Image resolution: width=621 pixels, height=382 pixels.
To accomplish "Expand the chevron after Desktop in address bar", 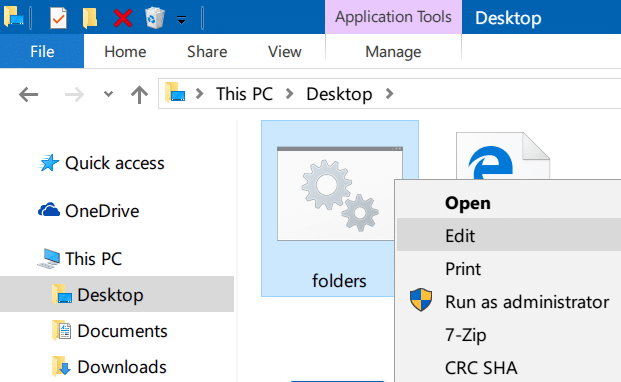I will click(389, 94).
